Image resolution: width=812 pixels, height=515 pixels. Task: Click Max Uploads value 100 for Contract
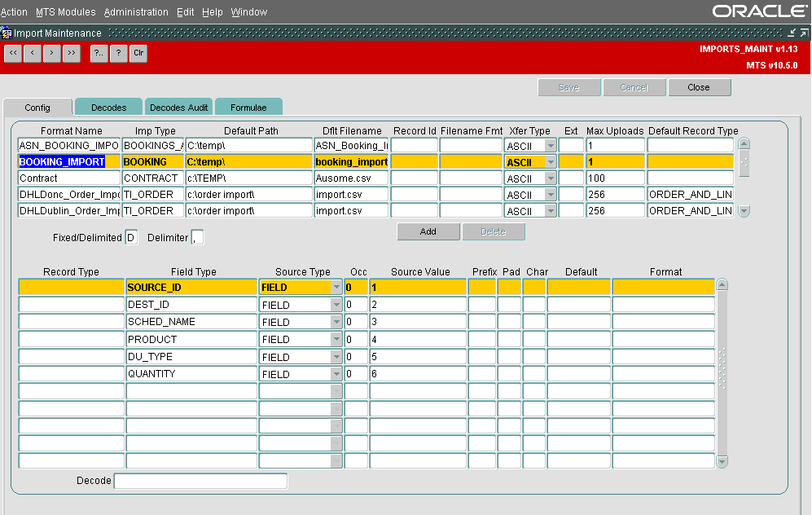click(x=615, y=178)
